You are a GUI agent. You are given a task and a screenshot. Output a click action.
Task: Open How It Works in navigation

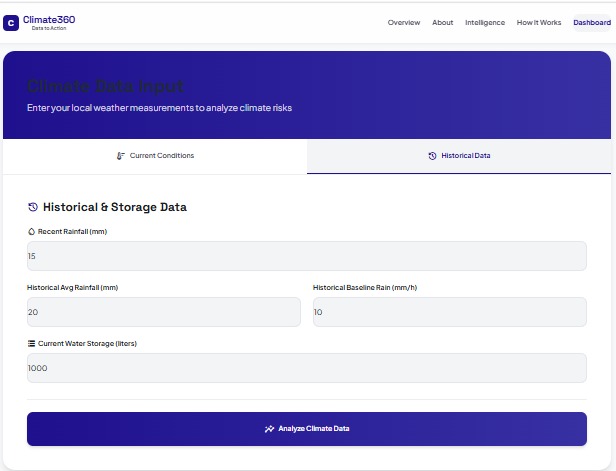539,23
